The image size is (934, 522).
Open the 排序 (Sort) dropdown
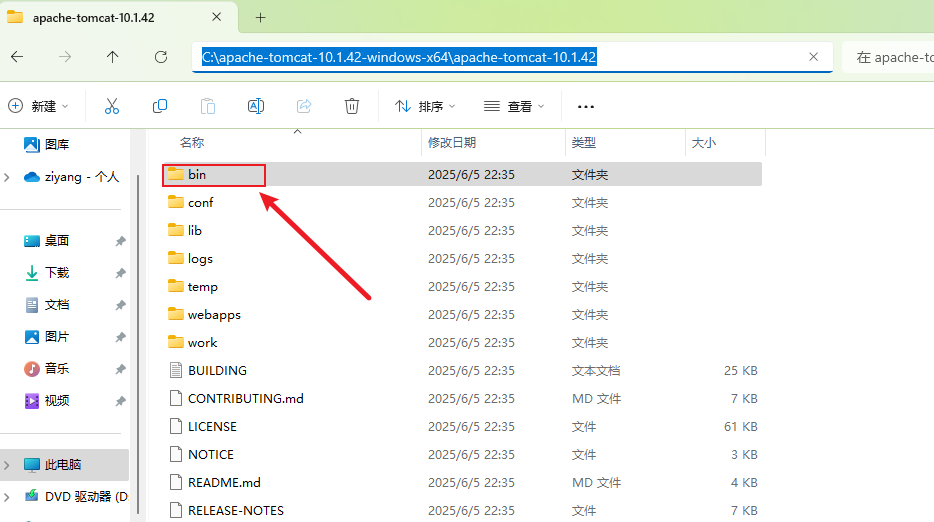pyautogui.click(x=425, y=106)
